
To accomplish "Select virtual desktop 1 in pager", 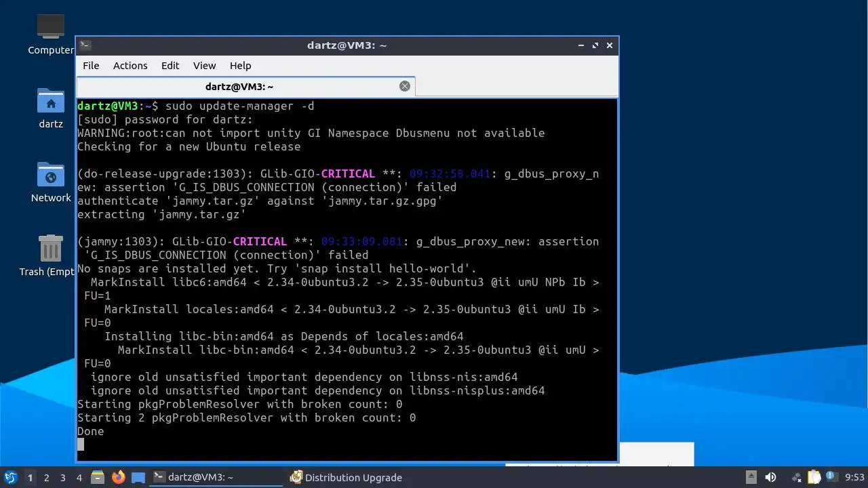I will 30,478.
